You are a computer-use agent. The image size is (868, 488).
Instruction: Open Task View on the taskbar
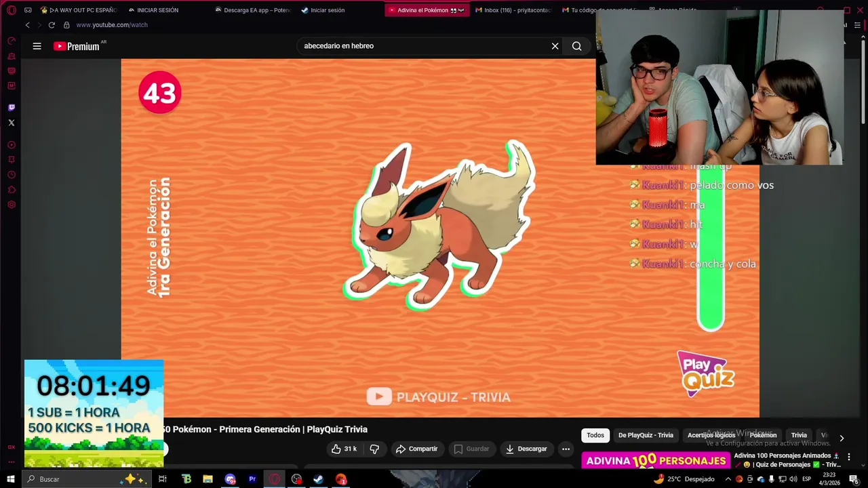click(x=163, y=479)
